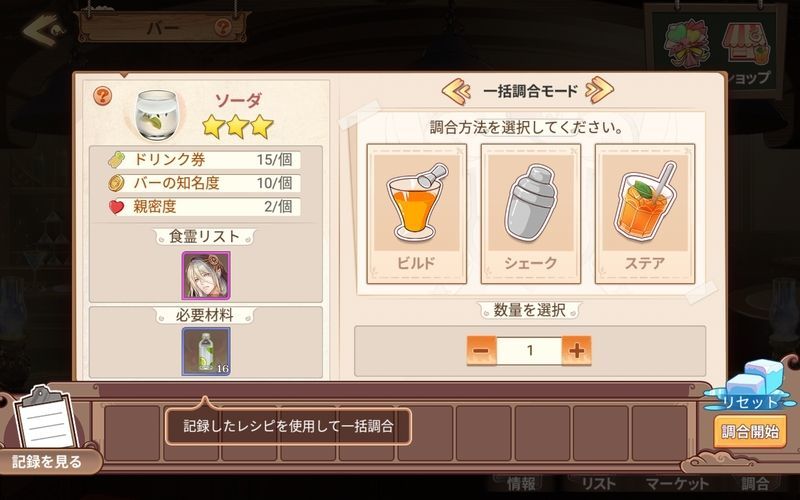Go back with the arrow icon
Image resolution: width=800 pixels, height=500 pixels.
click(42, 30)
